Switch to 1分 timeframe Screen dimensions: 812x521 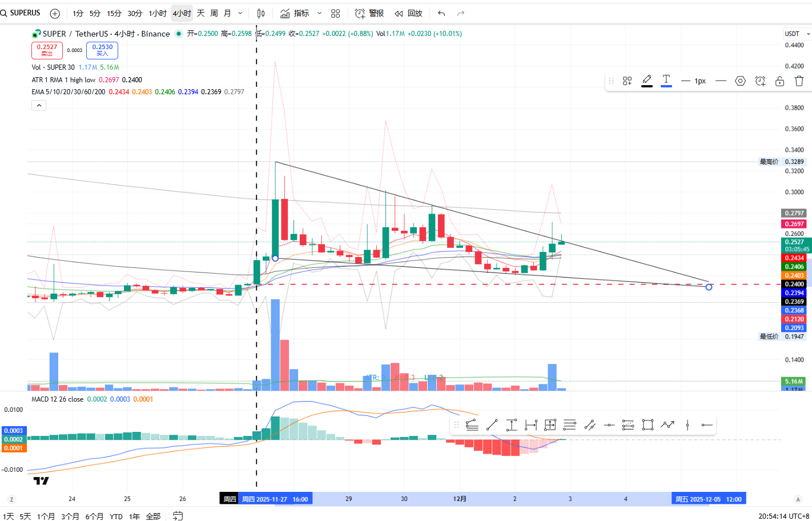pos(78,13)
